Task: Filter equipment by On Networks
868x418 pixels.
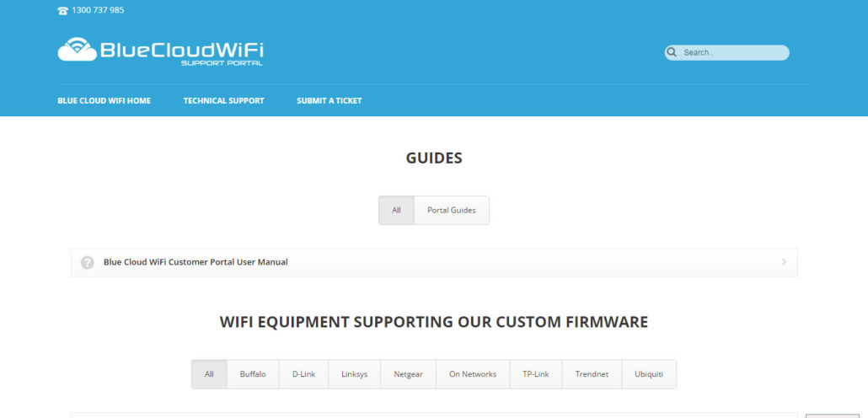Action: tap(473, 374)
